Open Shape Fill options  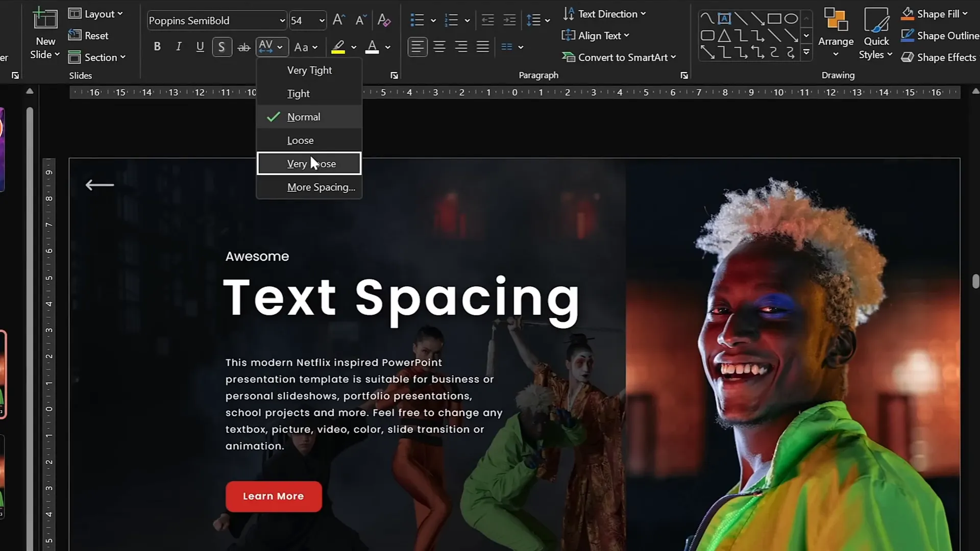pos(934,14)
